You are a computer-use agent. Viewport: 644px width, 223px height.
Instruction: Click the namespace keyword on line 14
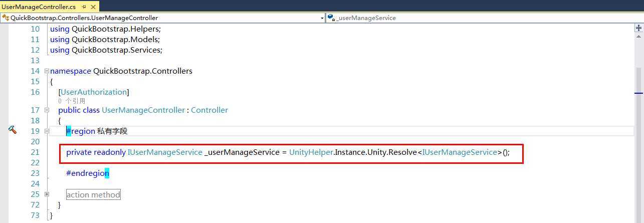click(71, 71)
